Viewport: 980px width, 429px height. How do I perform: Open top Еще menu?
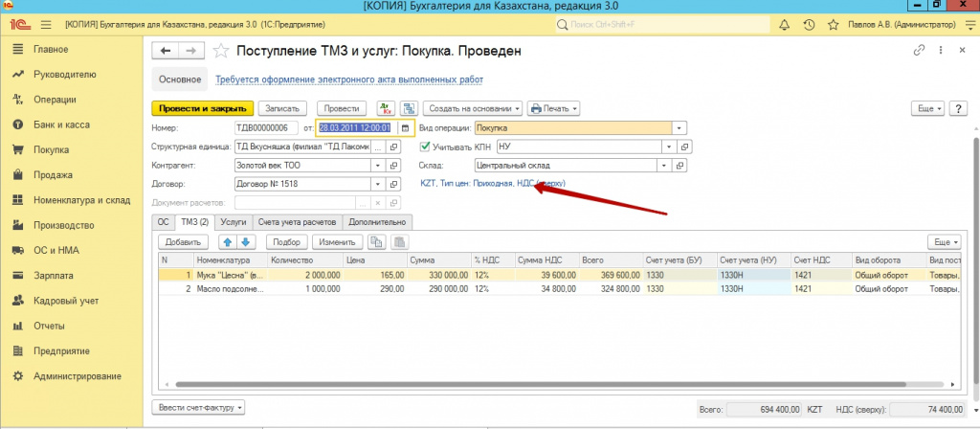tap(928, 108)
